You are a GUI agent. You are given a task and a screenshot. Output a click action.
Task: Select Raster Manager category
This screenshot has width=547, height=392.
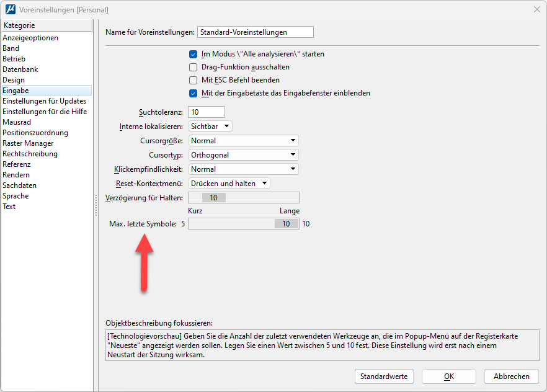point(47,143)
